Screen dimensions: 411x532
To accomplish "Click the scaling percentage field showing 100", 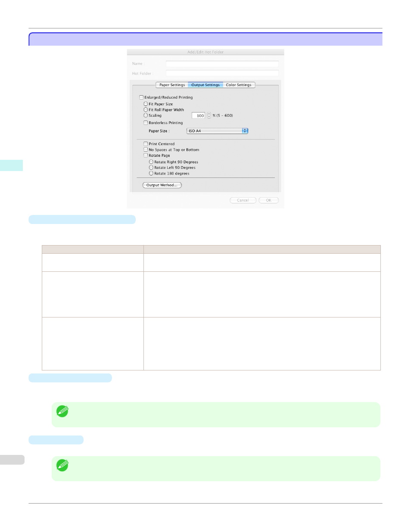I will 199,115.
